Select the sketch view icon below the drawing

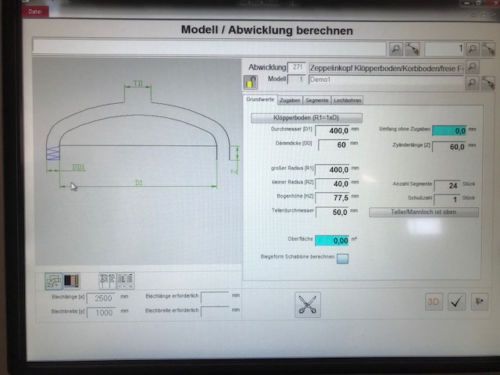click(53, 281)
